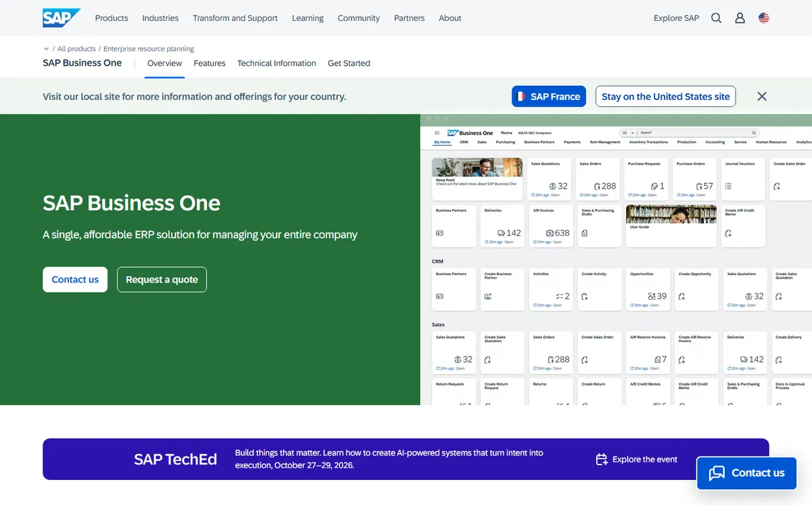This screenshot has height=505, width=812.
Task: Expand the breadcrumb chevron before All products
Action: [46, 49]
